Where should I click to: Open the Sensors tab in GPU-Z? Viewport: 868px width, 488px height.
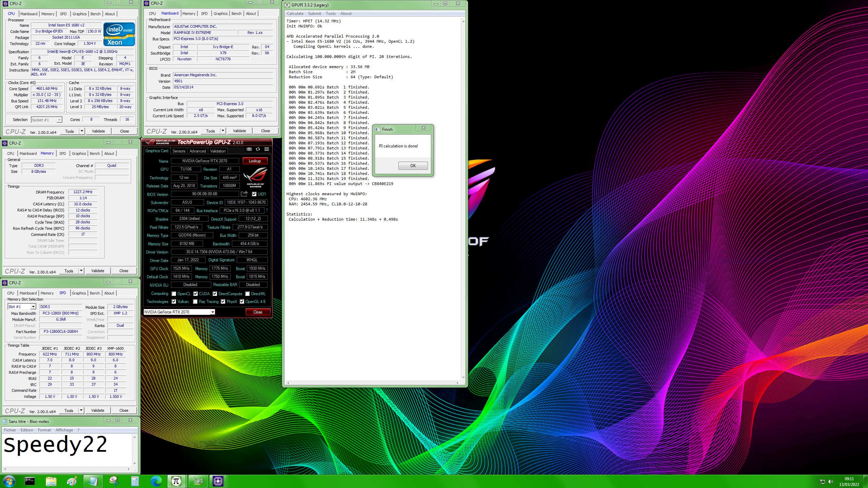[179, 151]
